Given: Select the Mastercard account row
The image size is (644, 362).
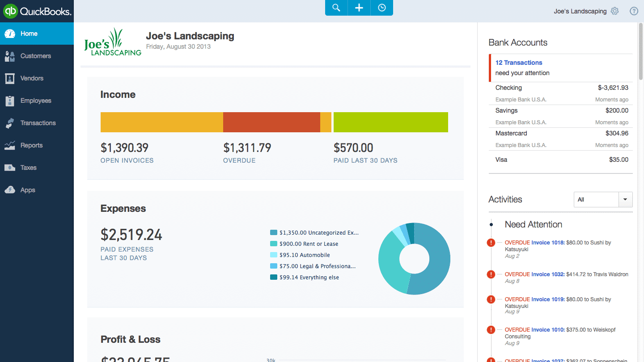Looking at the screenshot, I should click(x=561, y=139).
